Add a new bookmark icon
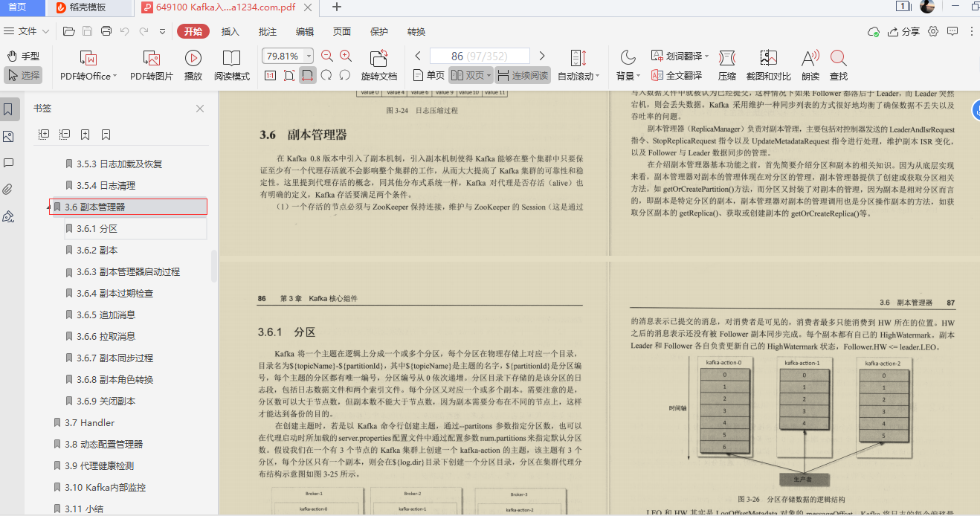 click(x=86, y=135)
